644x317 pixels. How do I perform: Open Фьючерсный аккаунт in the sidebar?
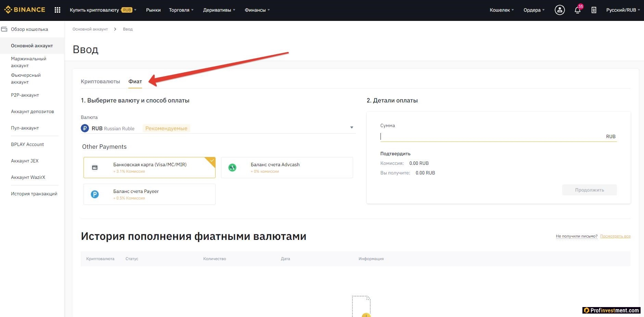26,78
